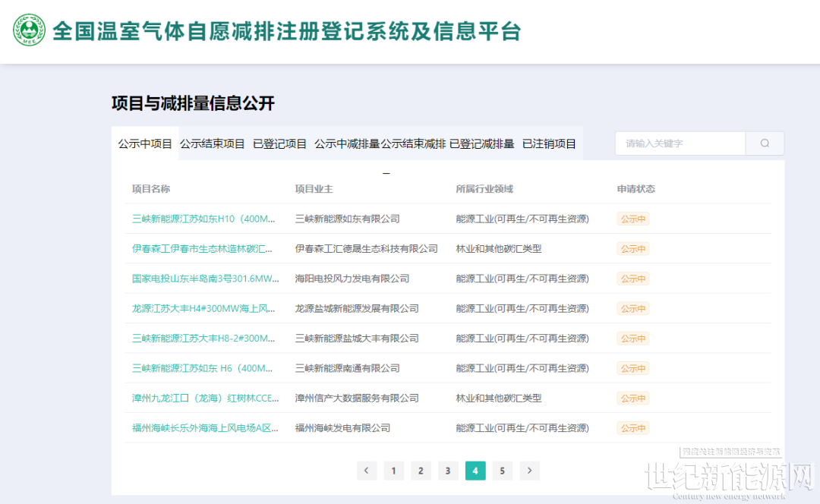820x504 pixels.
Task: Switch to 已注销项目 tab
Action: [549, 143]
